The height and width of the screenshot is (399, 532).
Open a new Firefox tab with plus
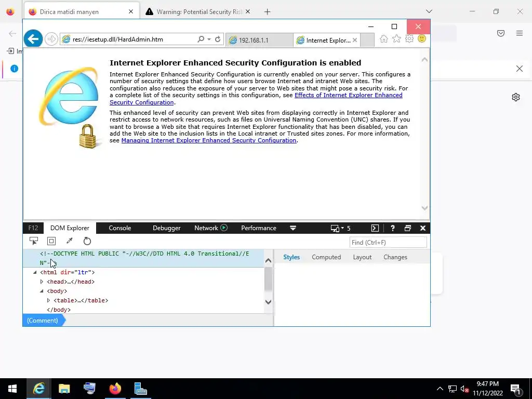tap(268, 12)
